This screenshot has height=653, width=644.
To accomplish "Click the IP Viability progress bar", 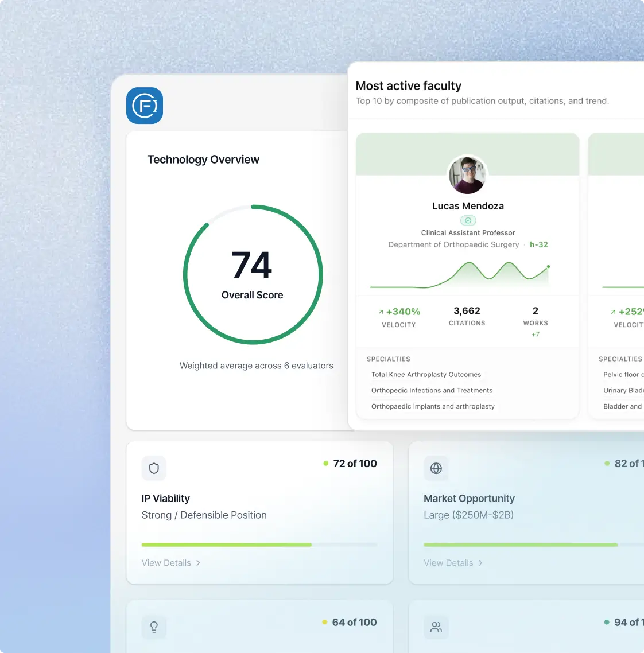I will coord(259,545).
